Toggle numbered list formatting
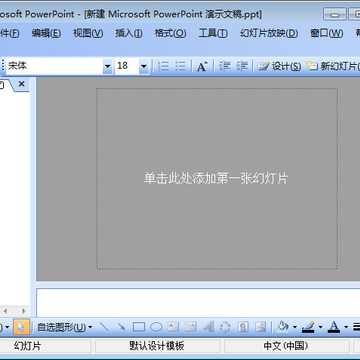Viewport: 360px width, 360px height. (x=163, y=66)
